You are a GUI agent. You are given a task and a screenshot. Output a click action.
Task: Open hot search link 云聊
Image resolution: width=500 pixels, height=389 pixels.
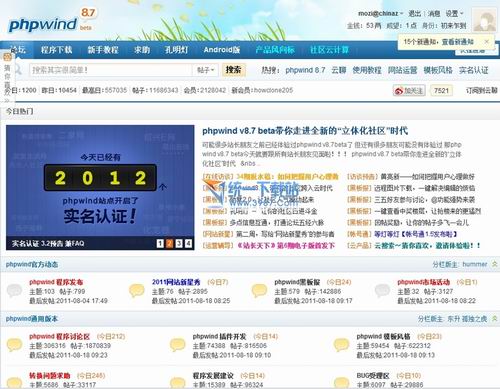click(x=339, y=70)
